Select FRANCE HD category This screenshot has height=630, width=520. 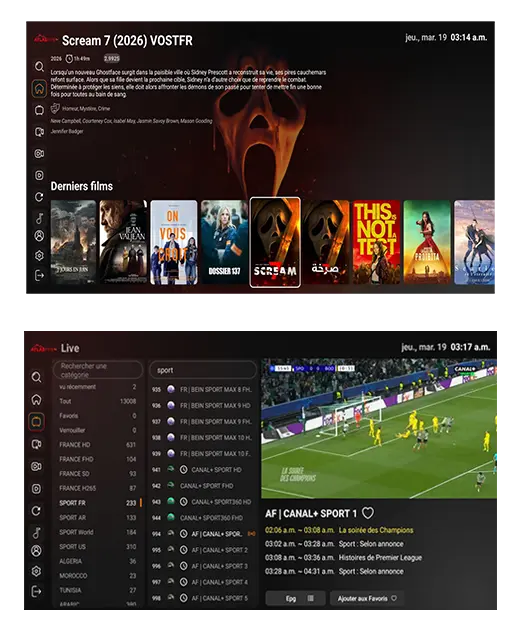[98, 445]
